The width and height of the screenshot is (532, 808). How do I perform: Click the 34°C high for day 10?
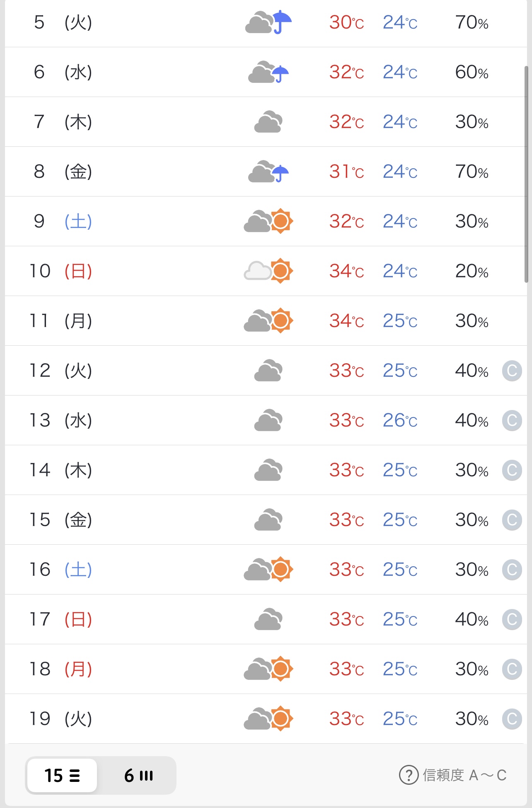click(x=346, y=271)
